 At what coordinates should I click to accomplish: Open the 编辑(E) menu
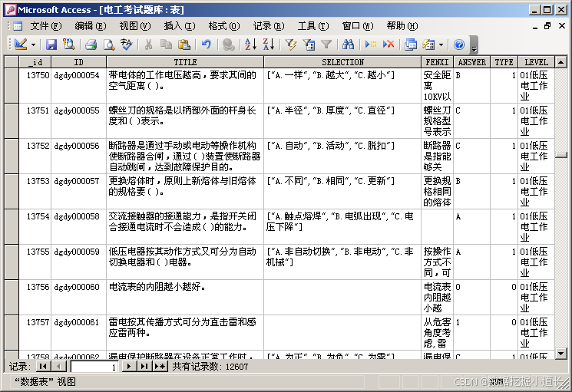(91, 26)
